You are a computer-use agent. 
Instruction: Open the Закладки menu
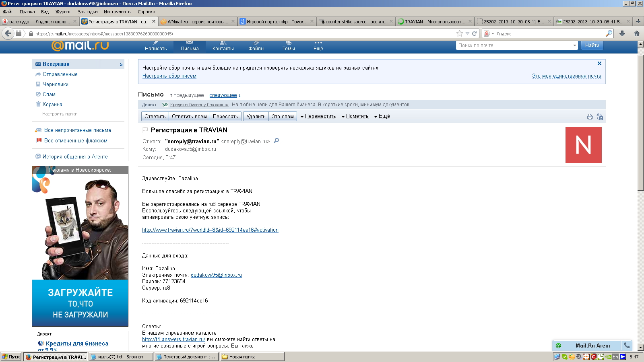pos(88,12)
